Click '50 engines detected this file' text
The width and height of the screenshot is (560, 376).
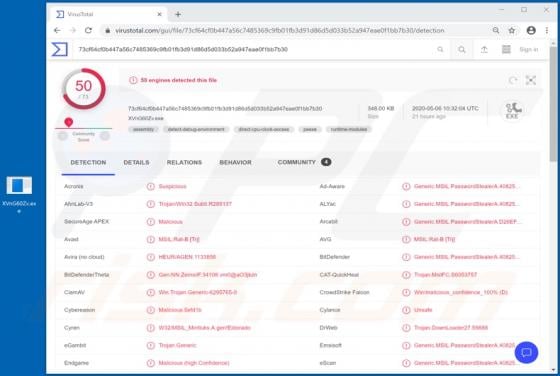pos(179,80)
